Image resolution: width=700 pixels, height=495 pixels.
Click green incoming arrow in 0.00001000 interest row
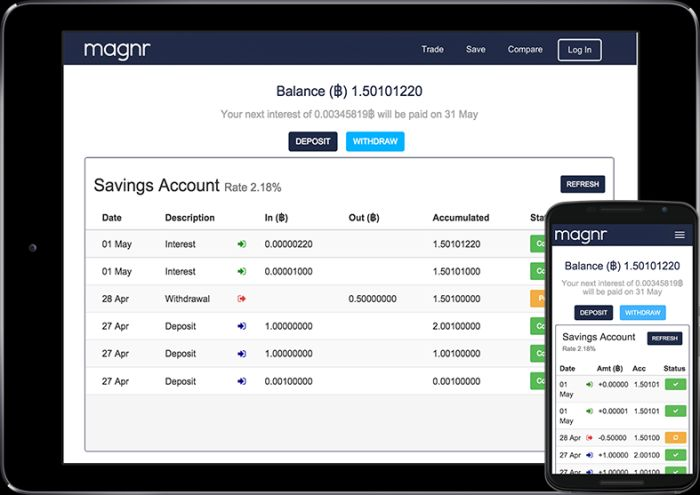point(242,271)
